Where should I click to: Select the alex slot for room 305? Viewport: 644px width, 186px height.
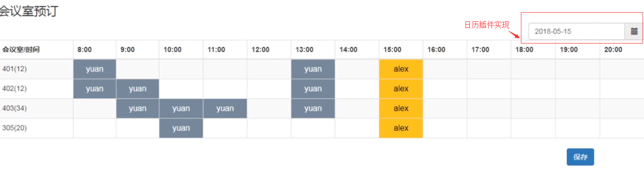pyautogui.click(x=401, y=128)
